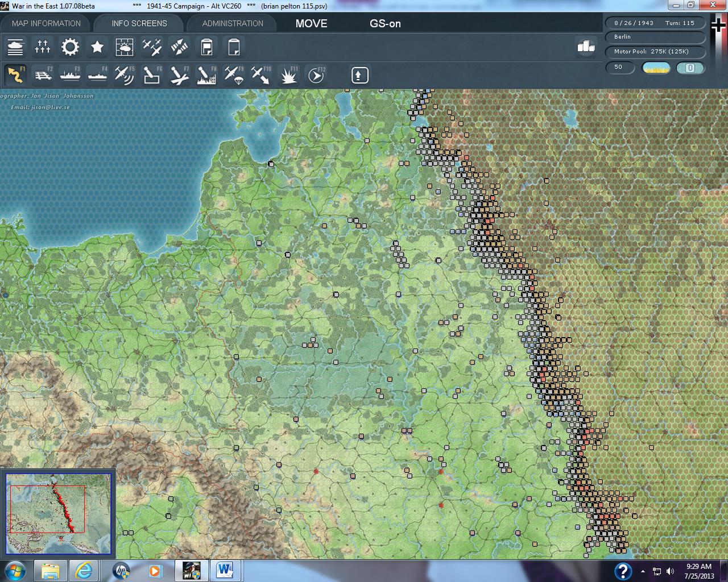728x582 pixels.
Task: Click the F12 end turn icon
Action: pos(316,75)
